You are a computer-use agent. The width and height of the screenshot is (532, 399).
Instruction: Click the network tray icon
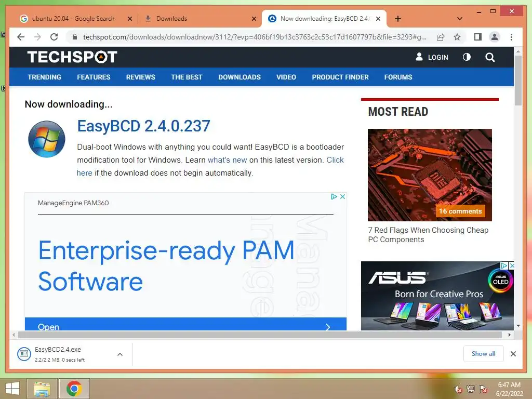coord(471,389)
